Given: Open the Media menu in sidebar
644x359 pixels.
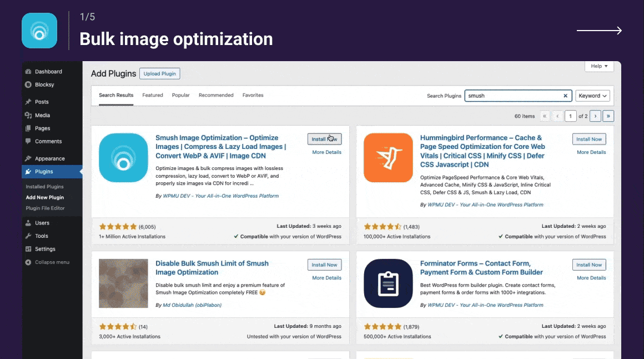Looking at the screenshot, I should pyautogui.click(x=42, y=116).
